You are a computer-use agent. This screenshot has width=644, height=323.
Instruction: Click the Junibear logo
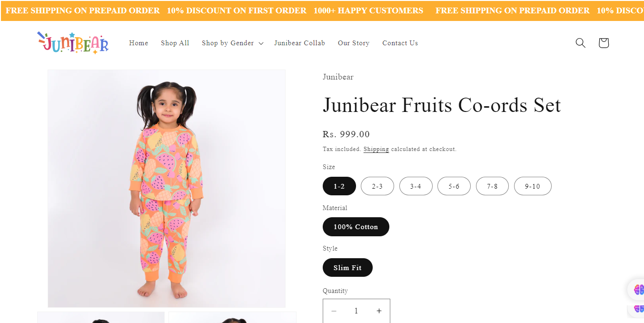point(73,43)
